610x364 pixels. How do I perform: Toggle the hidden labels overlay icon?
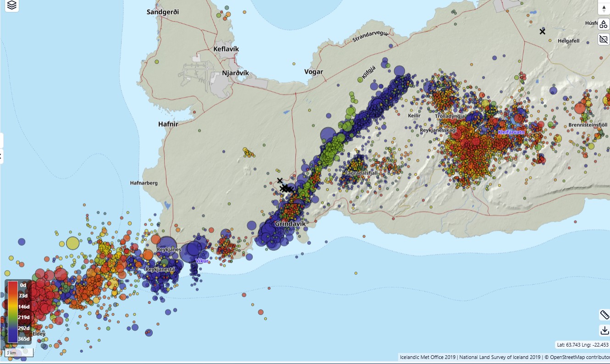(604, 39)
